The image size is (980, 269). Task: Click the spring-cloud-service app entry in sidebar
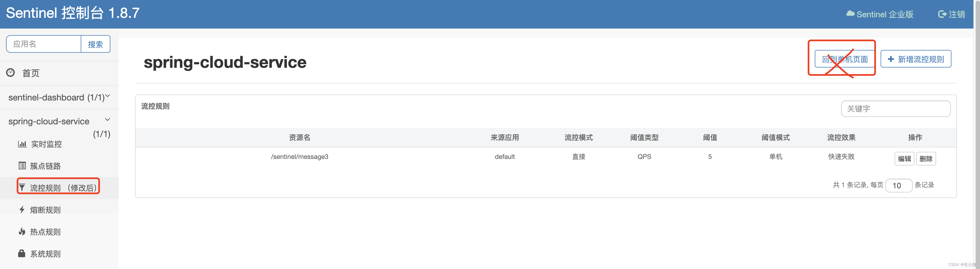[49, 121]
